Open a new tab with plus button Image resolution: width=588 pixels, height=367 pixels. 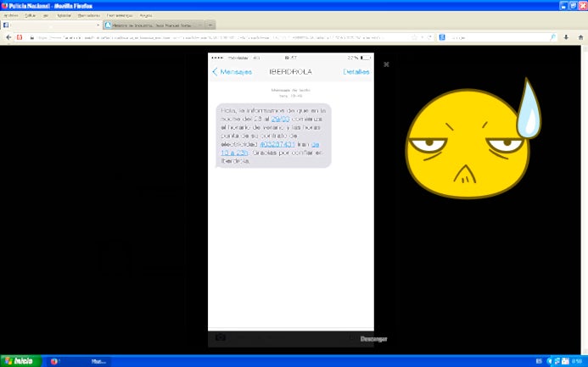click(210, 25)
